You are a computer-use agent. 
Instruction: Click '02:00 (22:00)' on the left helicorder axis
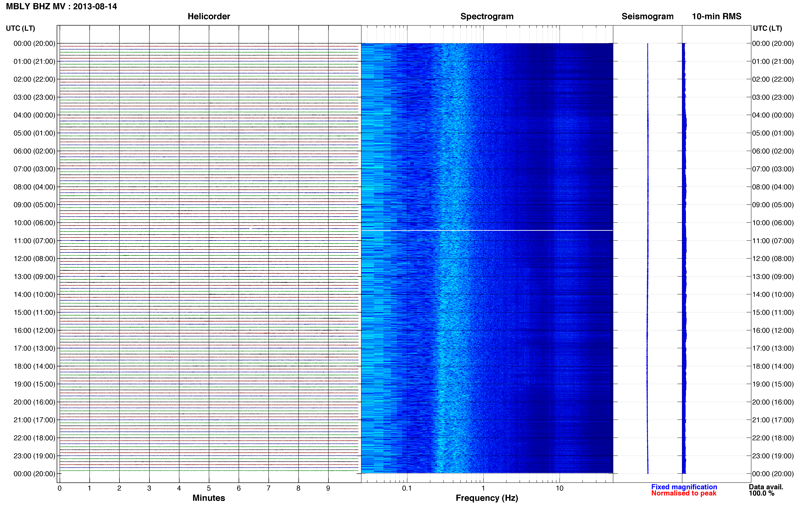click(34, 79)
